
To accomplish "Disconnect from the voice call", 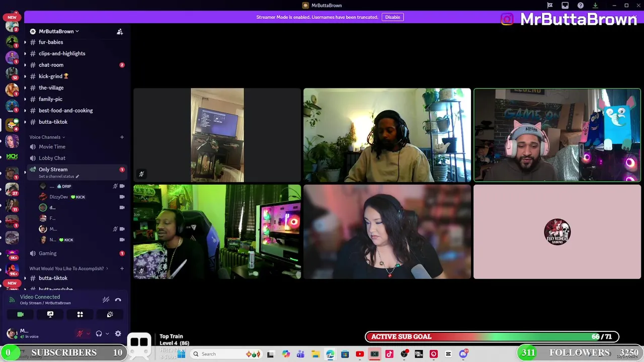I will (x=118, y=300).
